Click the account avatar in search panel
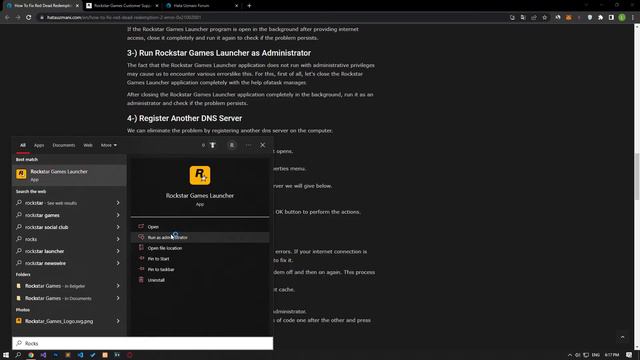The width and height of the screenshot is (640, 360). pyautogui.click(x=232, y=145)
